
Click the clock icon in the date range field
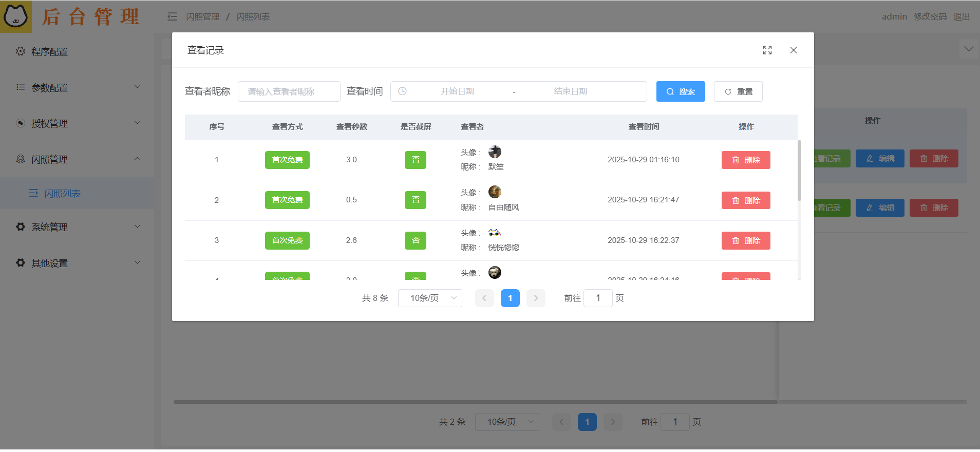(x=403, y=91)
